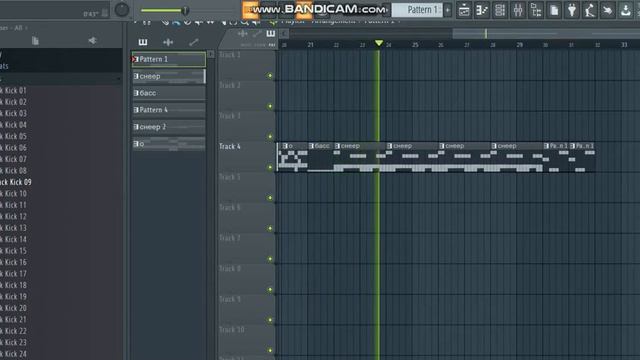Open the Playlist window from toolbar

(464, 10)
